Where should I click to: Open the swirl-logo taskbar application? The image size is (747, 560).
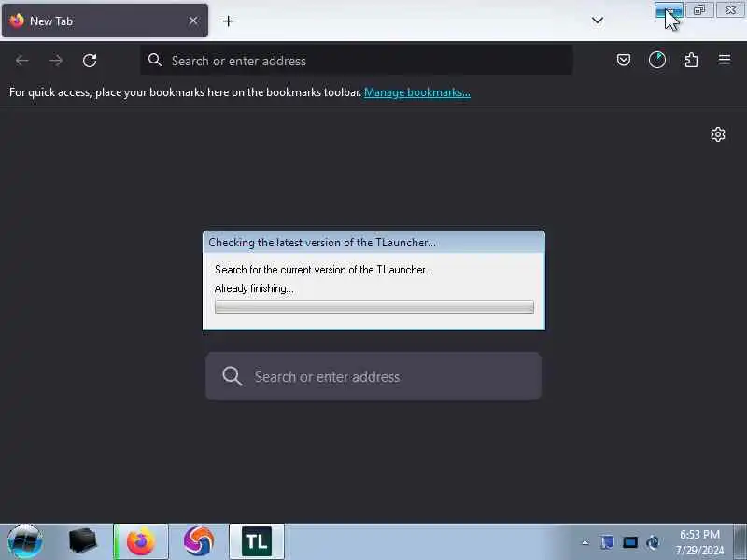[199, 541]
